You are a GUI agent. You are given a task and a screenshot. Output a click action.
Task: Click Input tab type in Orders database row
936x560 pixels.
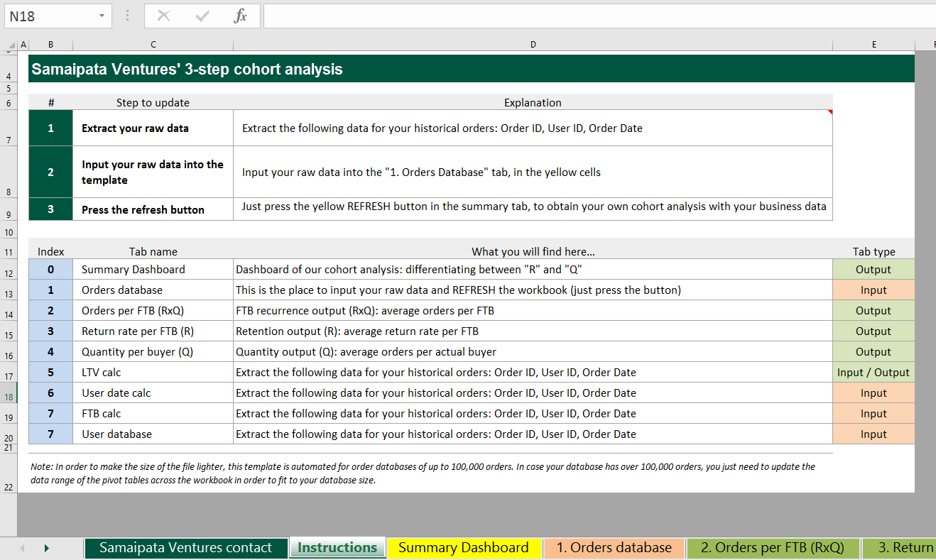[874, 290]
